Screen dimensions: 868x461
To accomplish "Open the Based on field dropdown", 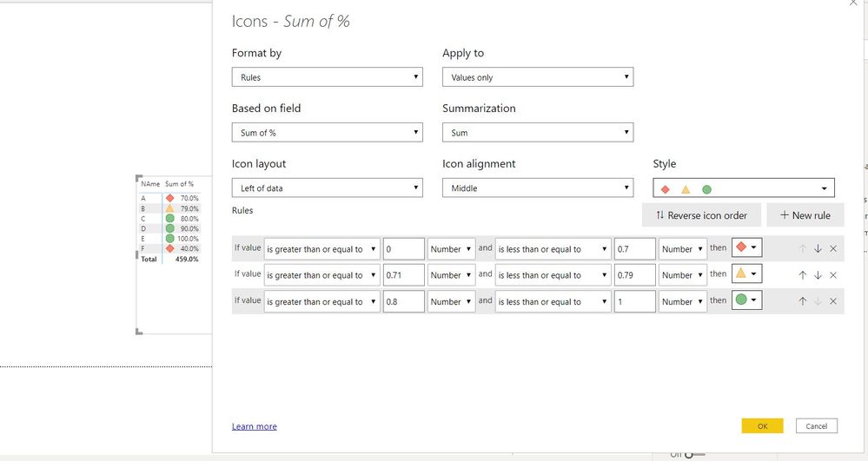I will pyautogui.click(x=328, y=132).
